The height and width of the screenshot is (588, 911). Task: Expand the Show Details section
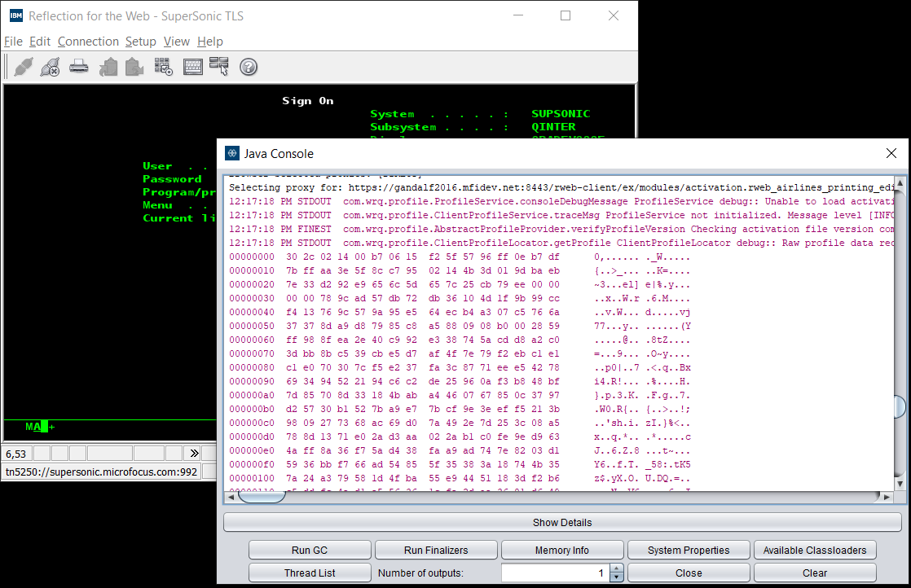click(562, 522)
